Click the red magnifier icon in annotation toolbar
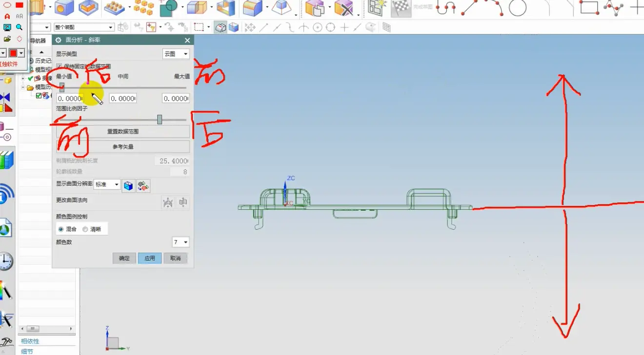Screen dimensions: 644x355 tap(19, 27)
